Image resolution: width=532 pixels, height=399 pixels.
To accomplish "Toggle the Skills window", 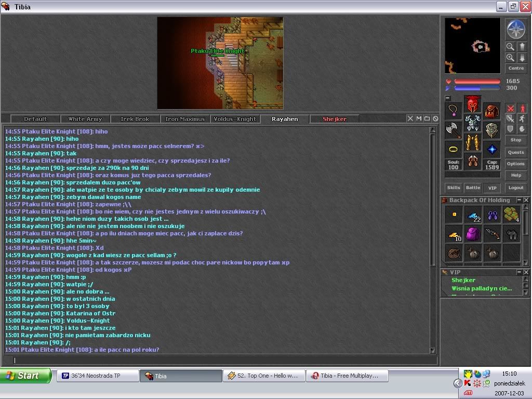I will click(x=454, y=188).
